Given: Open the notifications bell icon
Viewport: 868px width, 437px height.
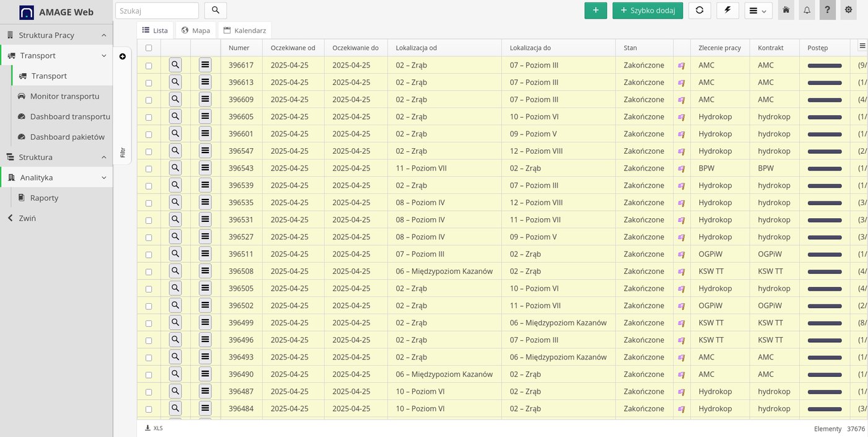Looking at the screenshot, I should (x=807, y=10).
